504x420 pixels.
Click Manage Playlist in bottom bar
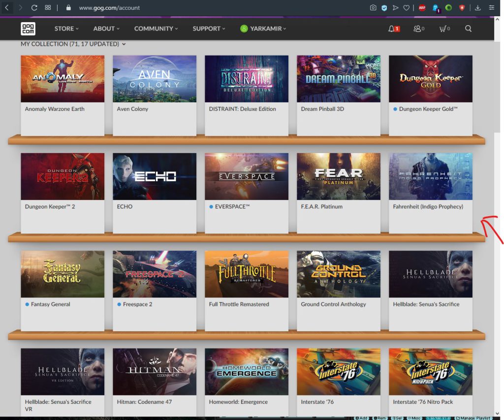(x=473, y=418)
